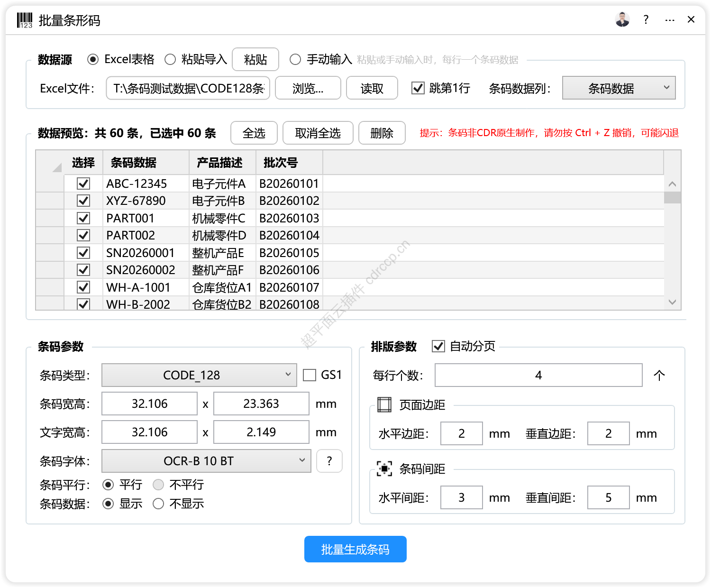Image resolution: width=711 pixels, height=588 pixels.
Task: Open help via the question mark icon
Action: tap(646, 19)
